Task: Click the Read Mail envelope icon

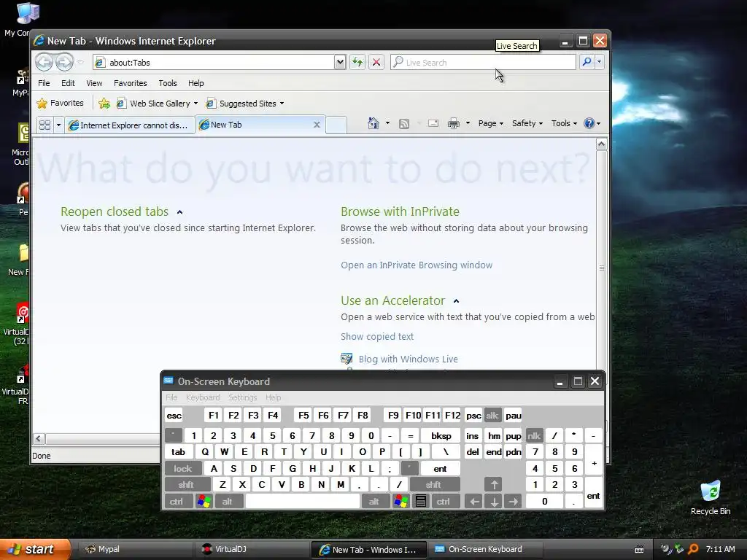Action: 433,124
